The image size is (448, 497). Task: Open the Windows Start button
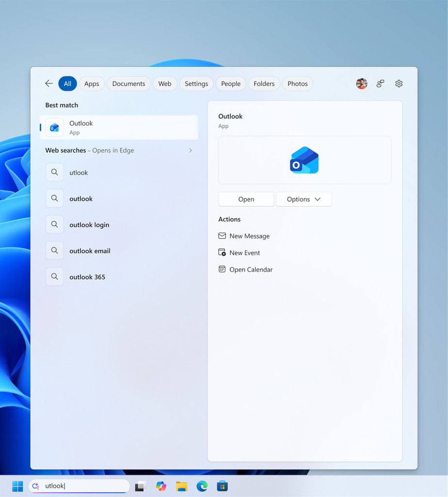pyautogui.click(x=18, y=486)
